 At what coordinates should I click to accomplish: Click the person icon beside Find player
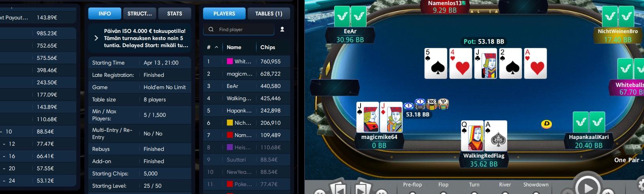tap(282, 29)
